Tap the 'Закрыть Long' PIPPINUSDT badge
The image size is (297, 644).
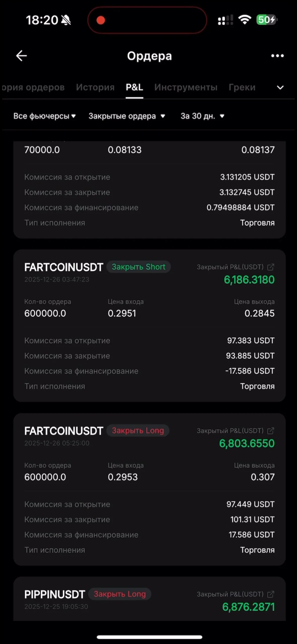(x=120, y=594)
